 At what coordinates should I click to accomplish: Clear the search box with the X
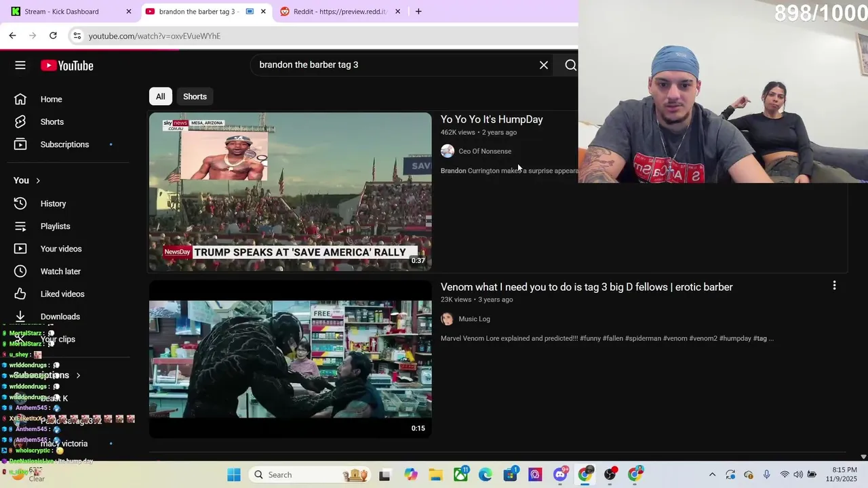pyautogui.click(x=544, y=65)
